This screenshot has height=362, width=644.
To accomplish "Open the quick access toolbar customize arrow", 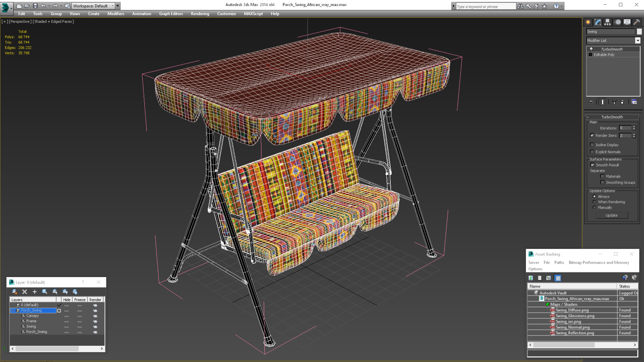I will pyautogui.click(x=118, y=6).
